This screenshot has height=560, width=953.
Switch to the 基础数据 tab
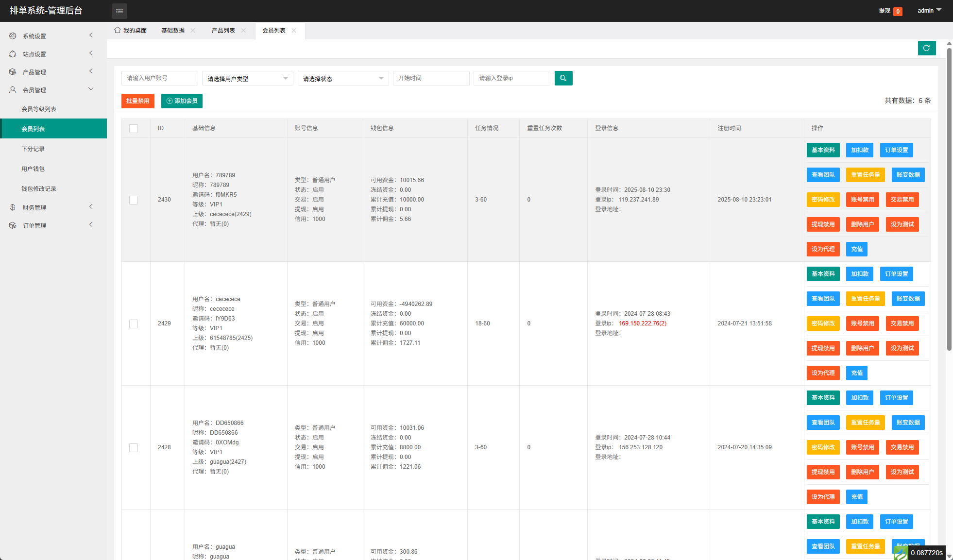coord(173,31)
